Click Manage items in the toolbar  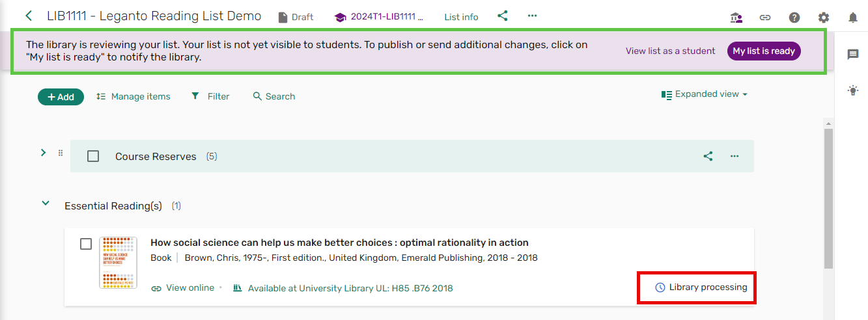tap(133, 96)
